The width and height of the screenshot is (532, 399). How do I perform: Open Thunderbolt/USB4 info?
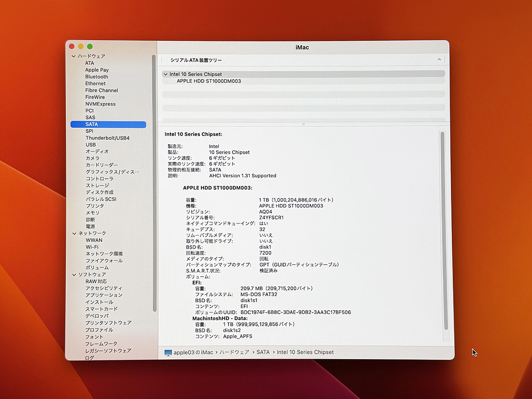pos(107,138)
